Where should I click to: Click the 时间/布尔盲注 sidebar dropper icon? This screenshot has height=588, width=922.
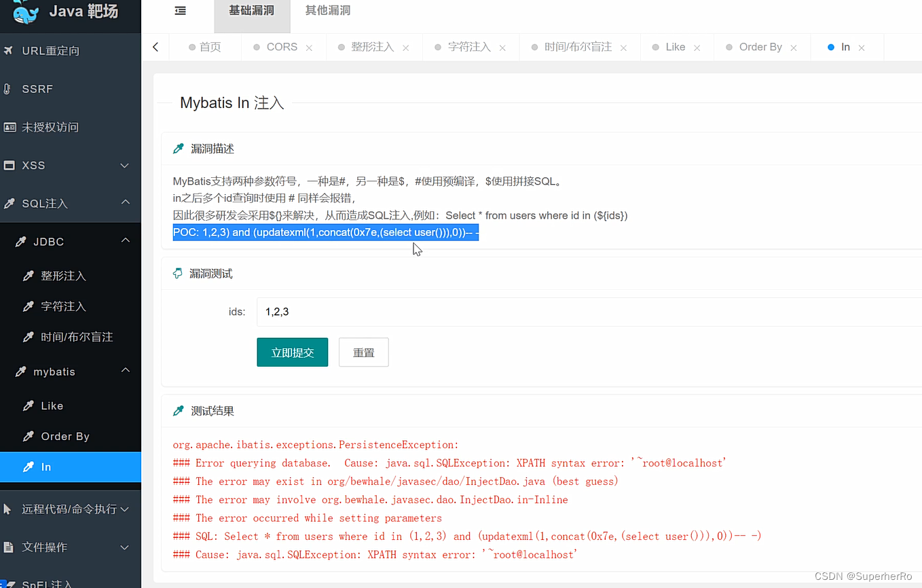(x=28, y=337)
